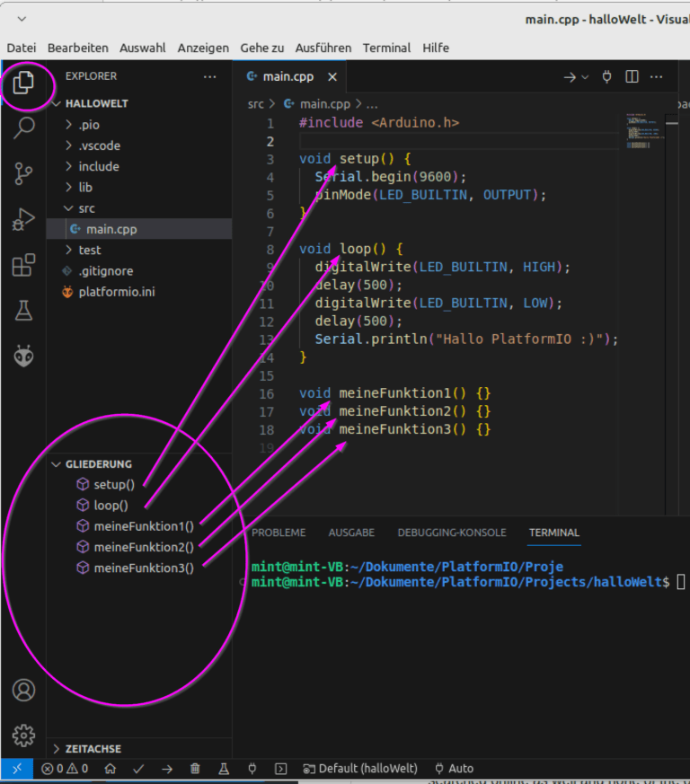Open the PlatformIO alien icon

(x=24, y=357)
